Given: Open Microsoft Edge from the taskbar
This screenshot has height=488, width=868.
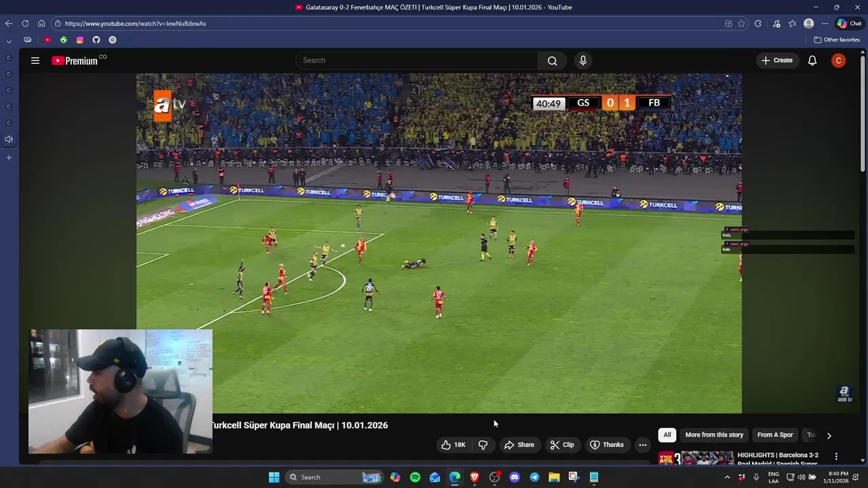Looking at the screenshot, I should click(455, 477).
